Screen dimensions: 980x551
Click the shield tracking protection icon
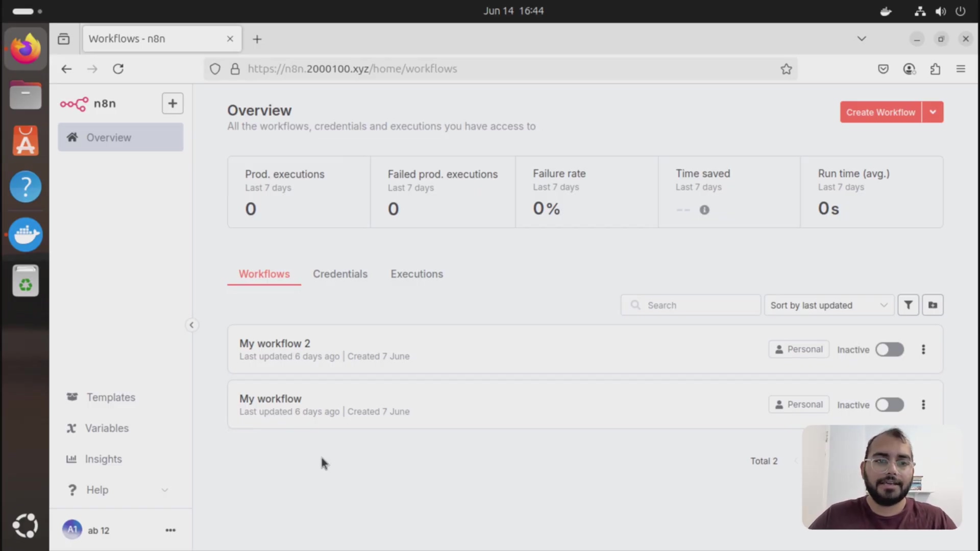click(x=215, y=69)
